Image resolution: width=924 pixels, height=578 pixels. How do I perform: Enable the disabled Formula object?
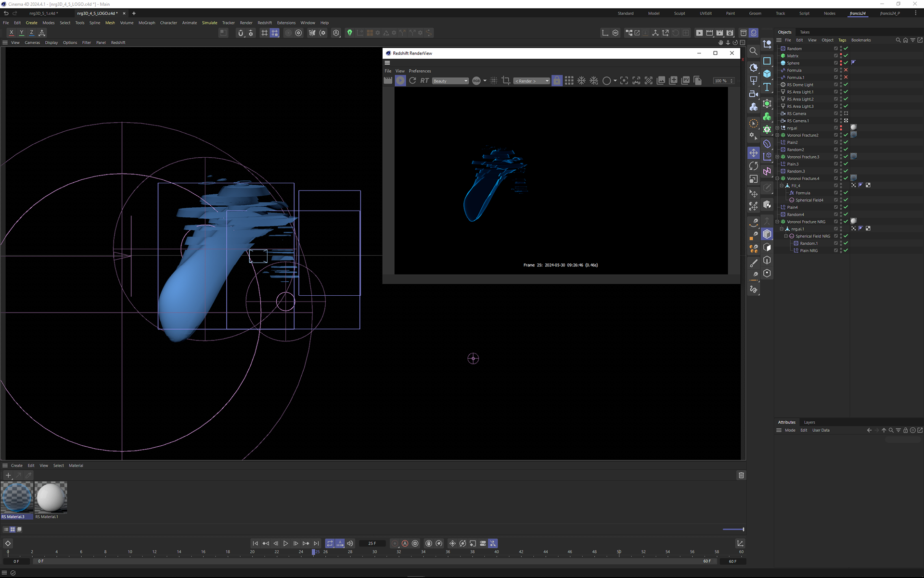tap(846, 70)
